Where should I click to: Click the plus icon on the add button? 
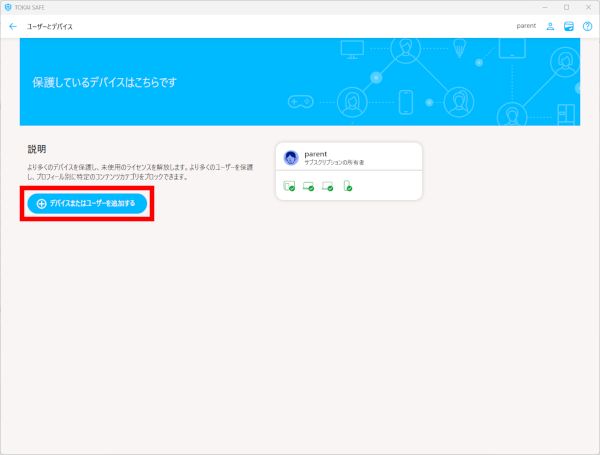click(41, 203)
